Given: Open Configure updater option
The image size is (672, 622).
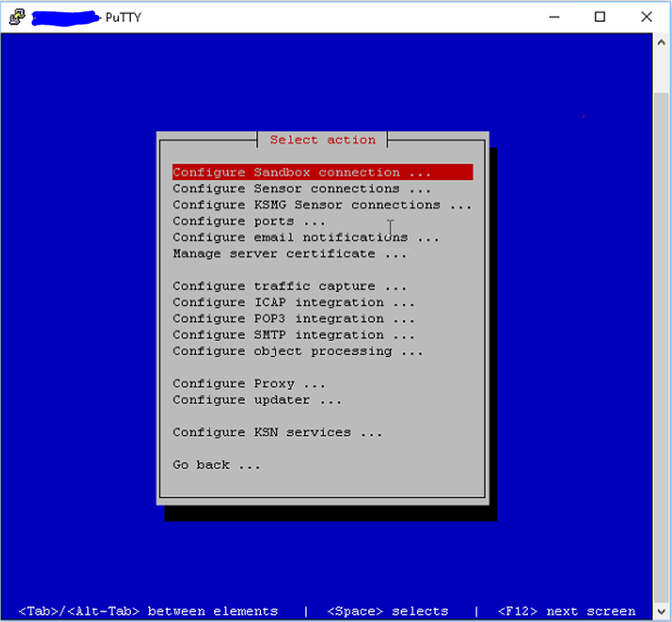Looking at the screenshot, I should [257, 400].
